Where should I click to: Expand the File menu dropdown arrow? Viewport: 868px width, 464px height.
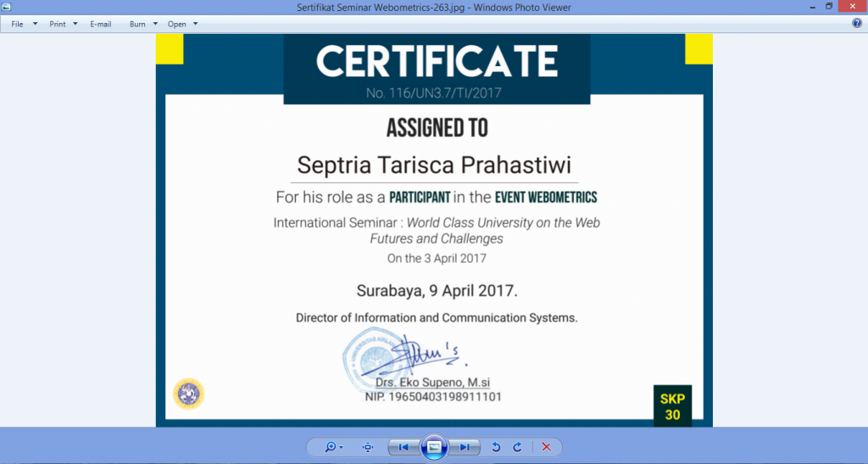[35, 25]
